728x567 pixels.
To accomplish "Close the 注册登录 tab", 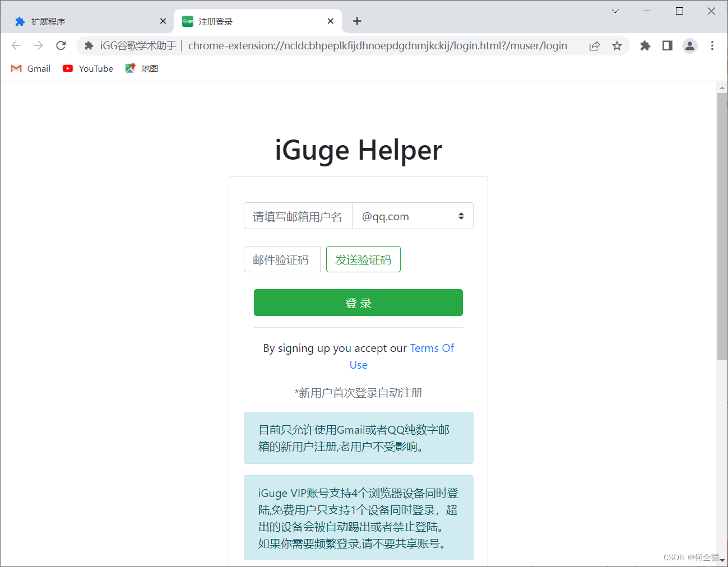I will [x=331, y=21].
